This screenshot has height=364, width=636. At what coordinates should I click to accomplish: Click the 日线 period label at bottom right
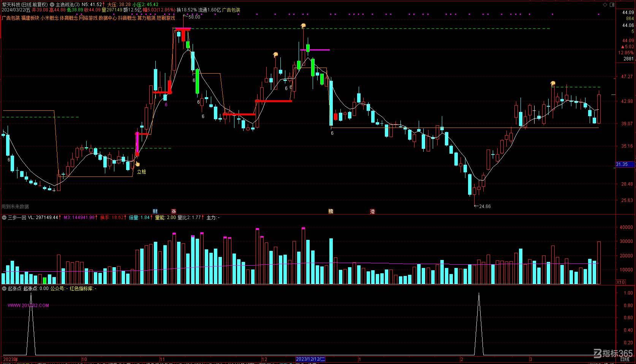625,359
